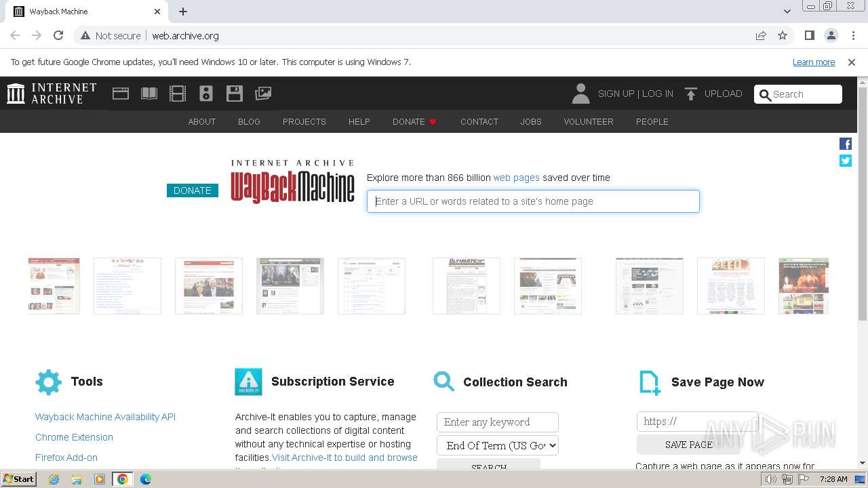Click the Wayback Machine logo
The height and width of the screenshot is (488, 868).
(x=292, y=182)
